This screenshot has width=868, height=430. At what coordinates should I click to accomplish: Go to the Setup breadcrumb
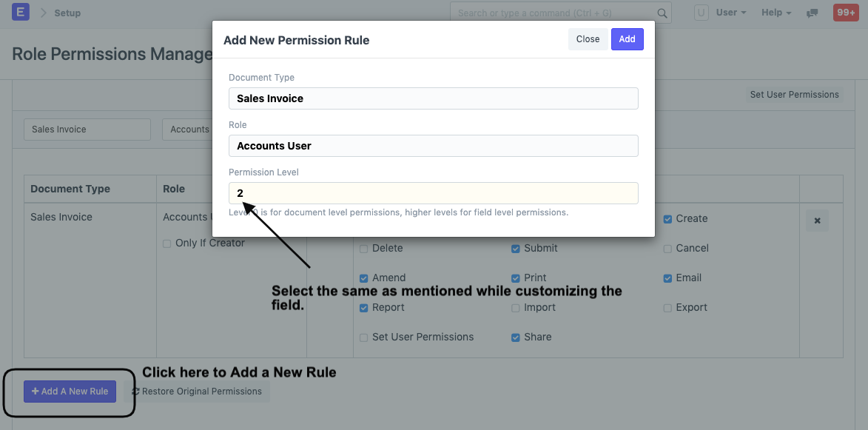(67, 13)
